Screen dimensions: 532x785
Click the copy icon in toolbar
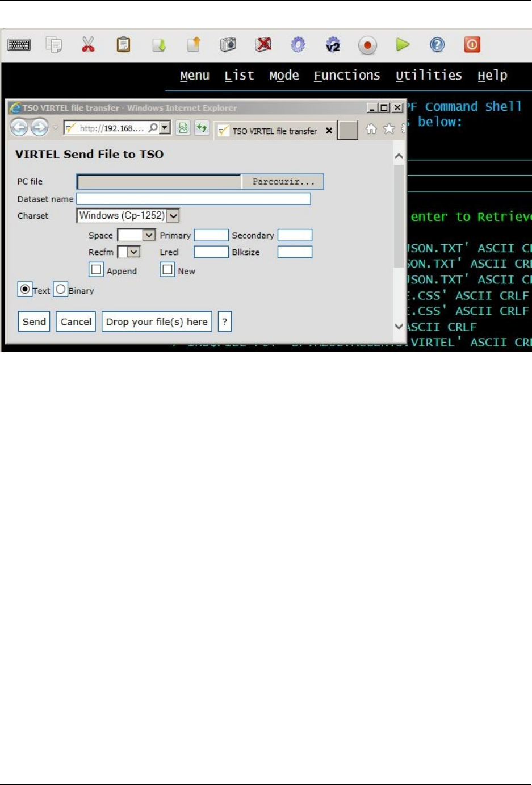(x=54, y=44)
